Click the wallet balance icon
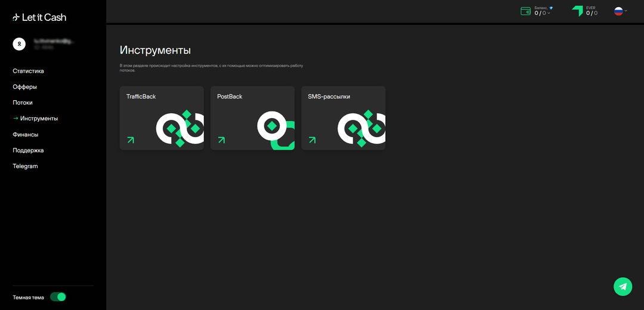The height and width of the screenshot is (310, 644). (x=525, y=11)
